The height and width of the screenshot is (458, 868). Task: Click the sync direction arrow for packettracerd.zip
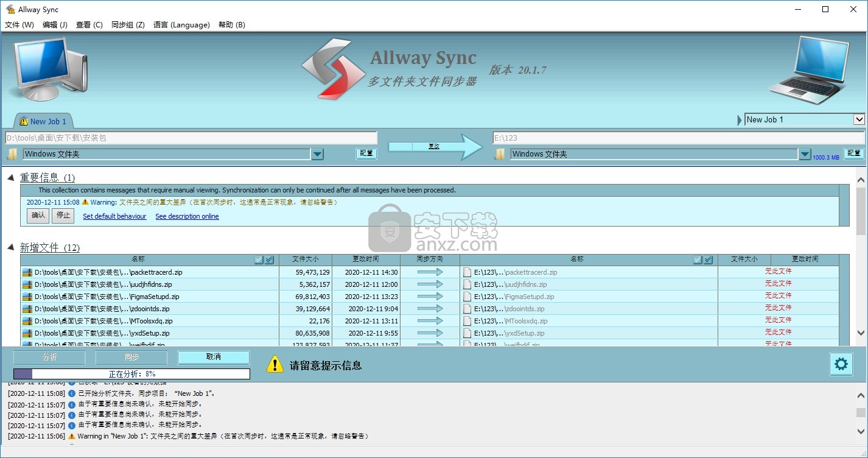click(430, 272)
